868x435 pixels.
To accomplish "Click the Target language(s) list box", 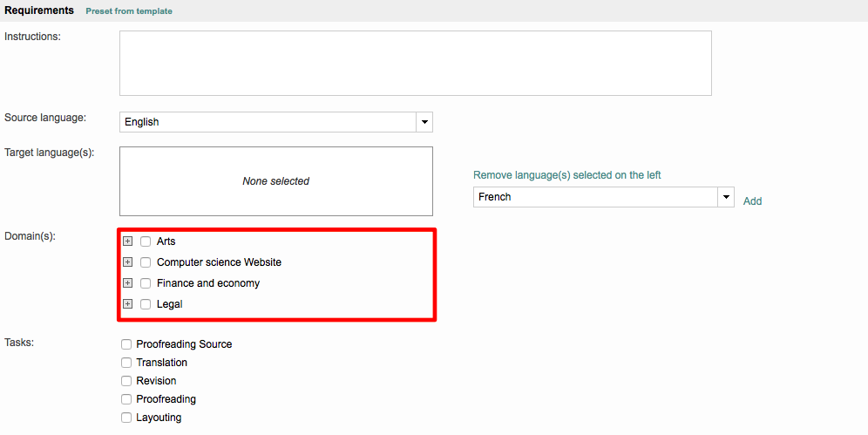I will tap(275, 181).
